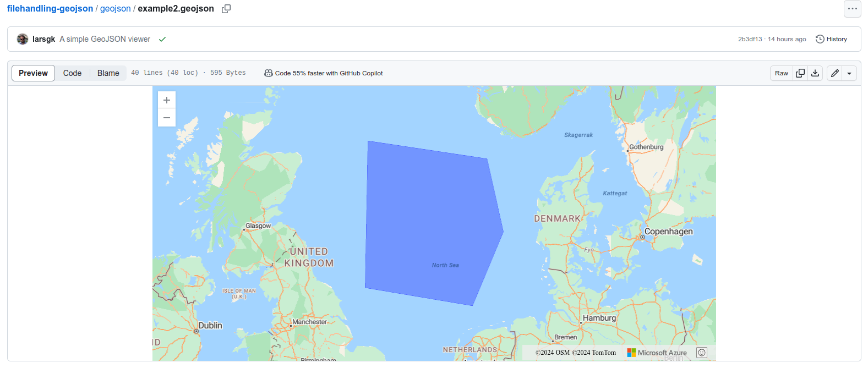Open commit hash 2b3df13

point(750,39)
